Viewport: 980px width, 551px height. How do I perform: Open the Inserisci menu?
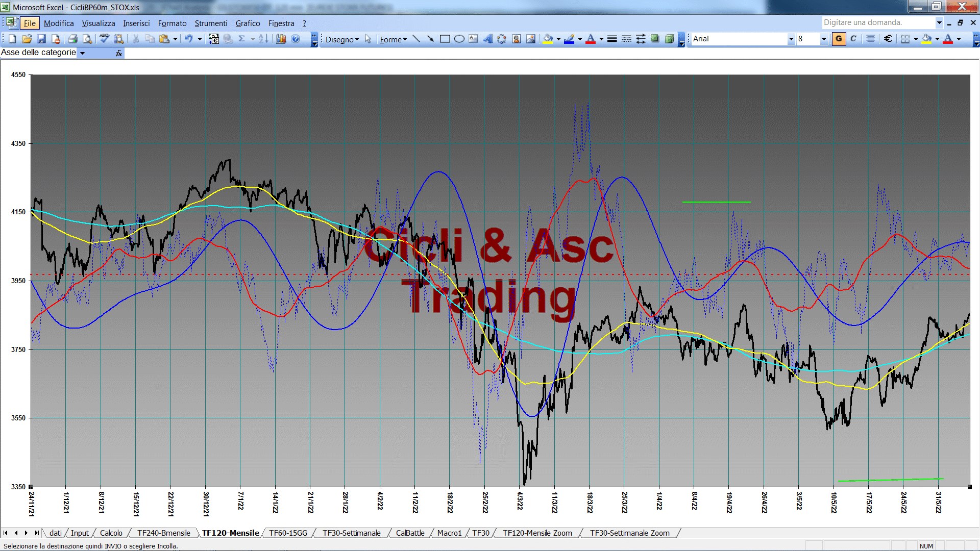pos(136,23)
